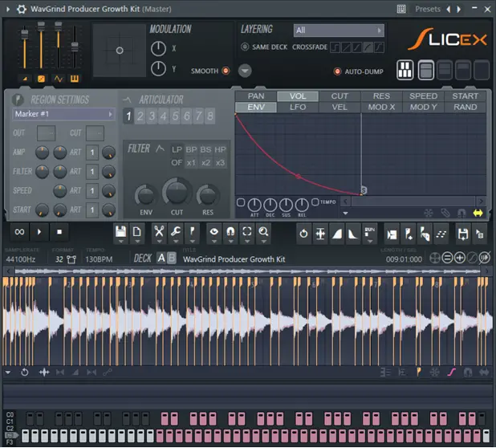Click the Modulation X knob
This screenshot has width=496, height=448.
pyautogui.click(x=158, y=49)
